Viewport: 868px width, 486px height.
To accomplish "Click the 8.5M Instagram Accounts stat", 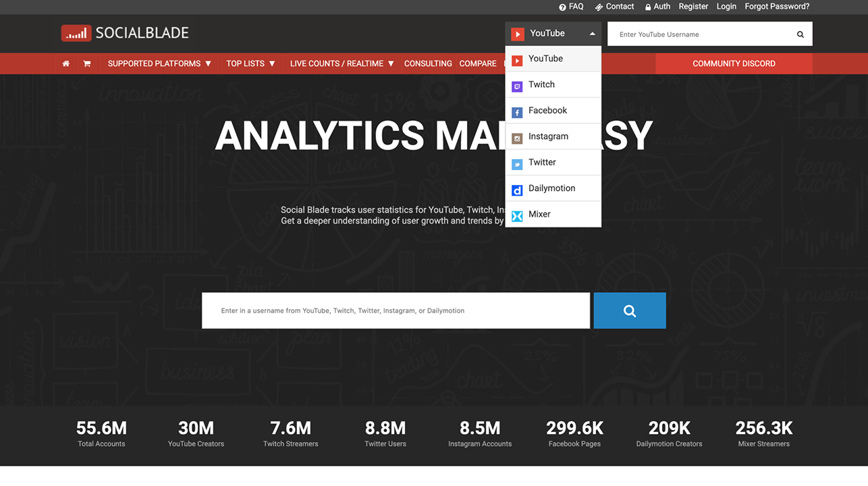I will [x=480, y=433].
